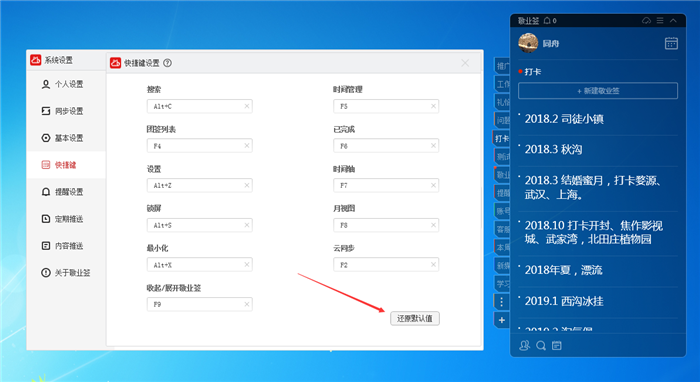The width and height of the screenshot is (700, 382).
Task: Open 关于敬业签 in the settings sidebar
Action: 66,273
